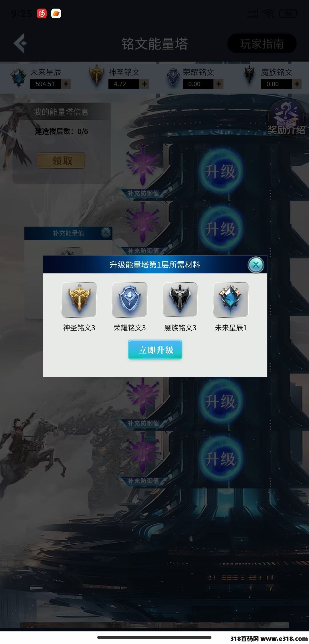Select the golden 神圣铭文3 material icon
Viewport: 309px width, 644px height.
pyautogui.click(x=79, y=300)
